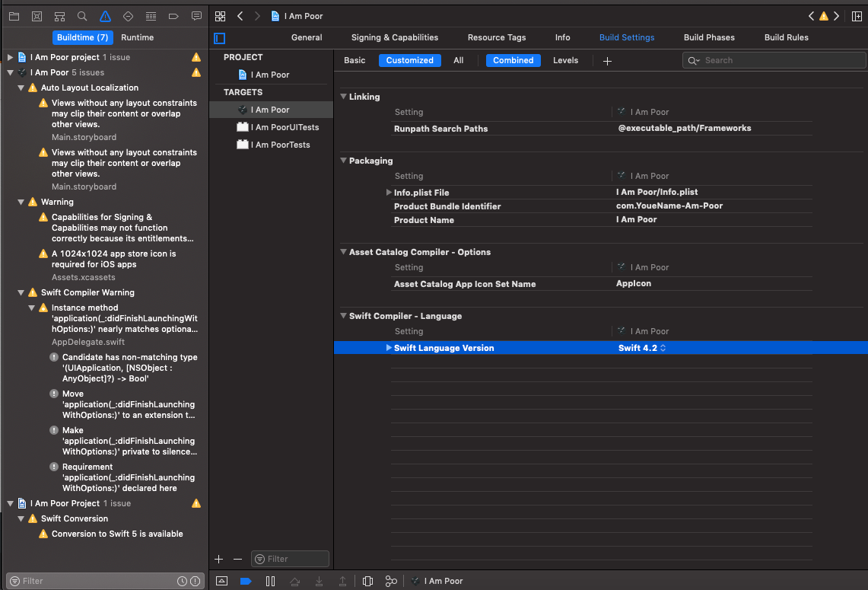Show All build settings
The image size is (868, 590).
[459, 60]
